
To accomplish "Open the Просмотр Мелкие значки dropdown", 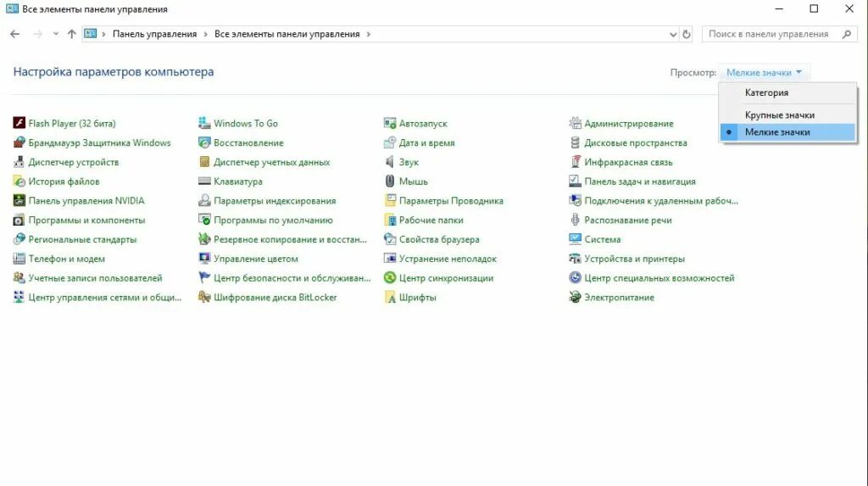I will pyautogui.click(x=764, y=73).
